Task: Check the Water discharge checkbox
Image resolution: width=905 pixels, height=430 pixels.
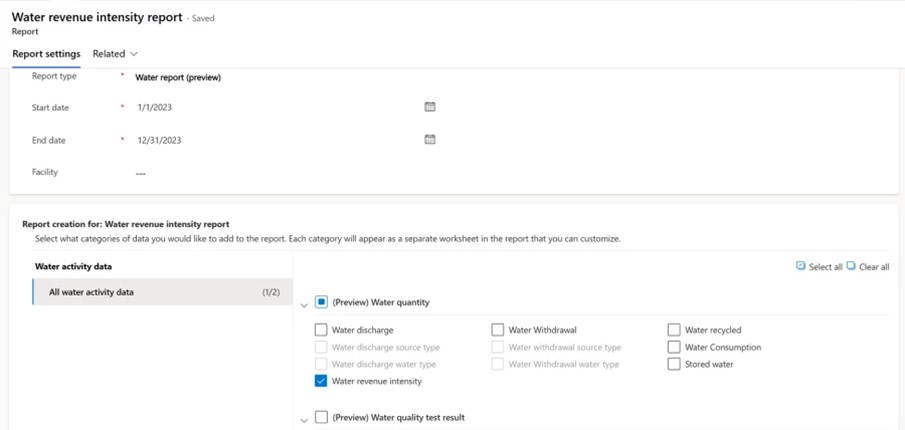Action: 321,330
